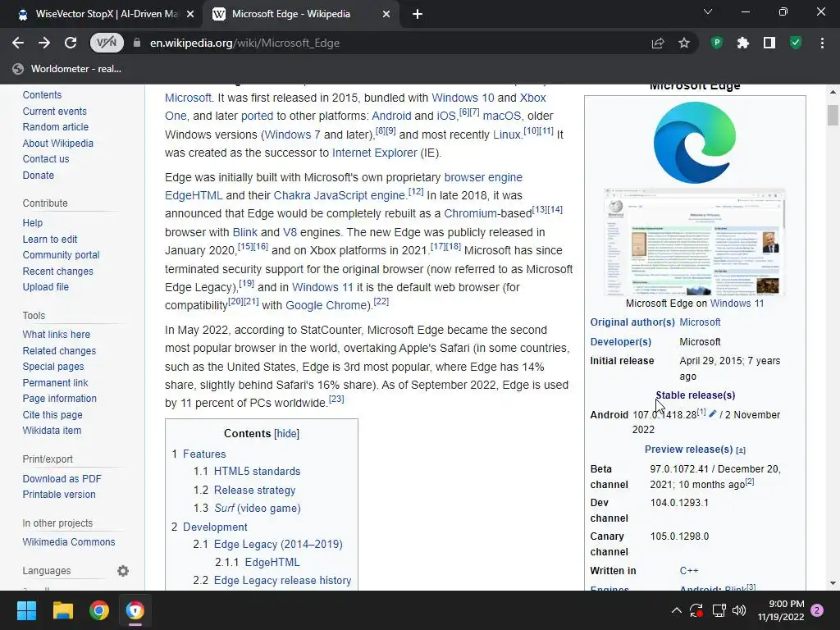840x630 pixels.
Task: Open Current events sidebar link
Action: tap(55, 112)
